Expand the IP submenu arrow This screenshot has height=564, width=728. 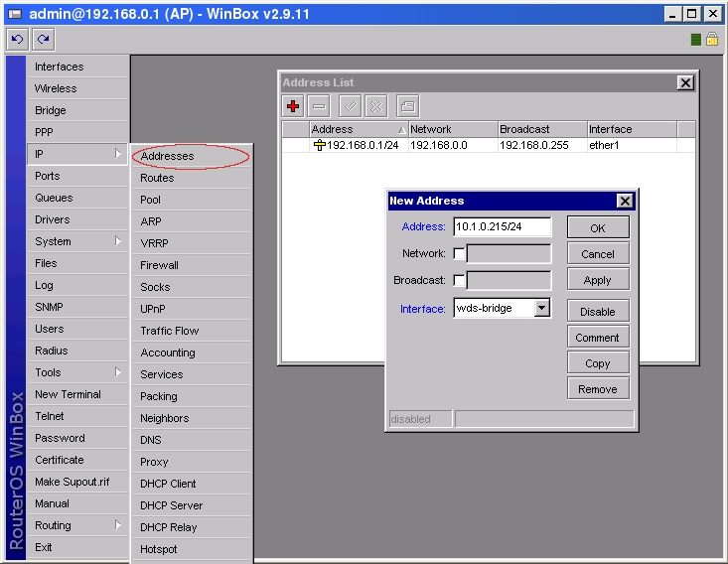point(118,154)
